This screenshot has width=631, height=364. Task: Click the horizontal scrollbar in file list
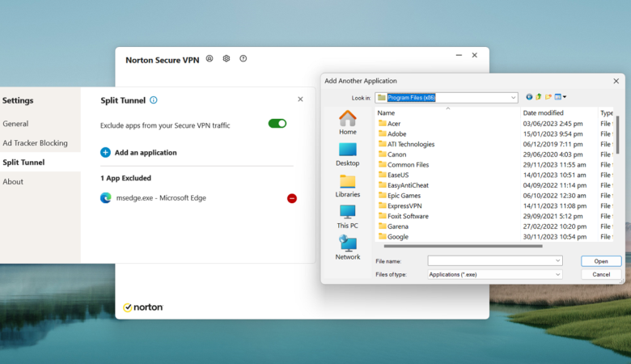[464, 246]
